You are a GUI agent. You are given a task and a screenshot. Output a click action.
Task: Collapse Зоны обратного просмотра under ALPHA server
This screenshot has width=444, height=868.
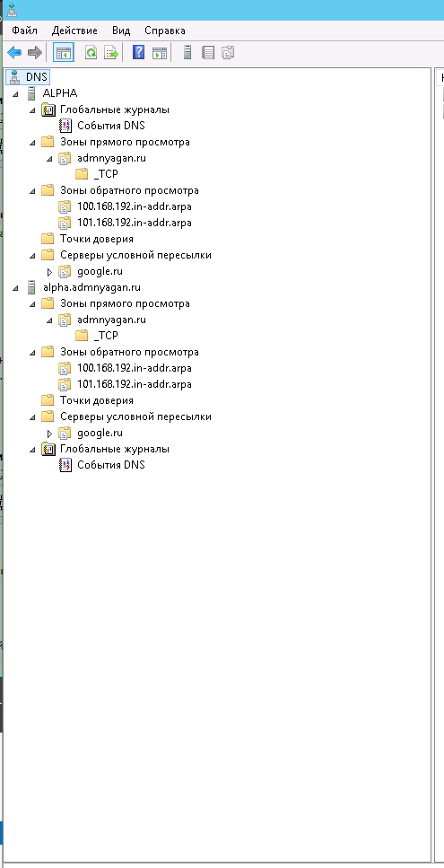click(32, 191)
